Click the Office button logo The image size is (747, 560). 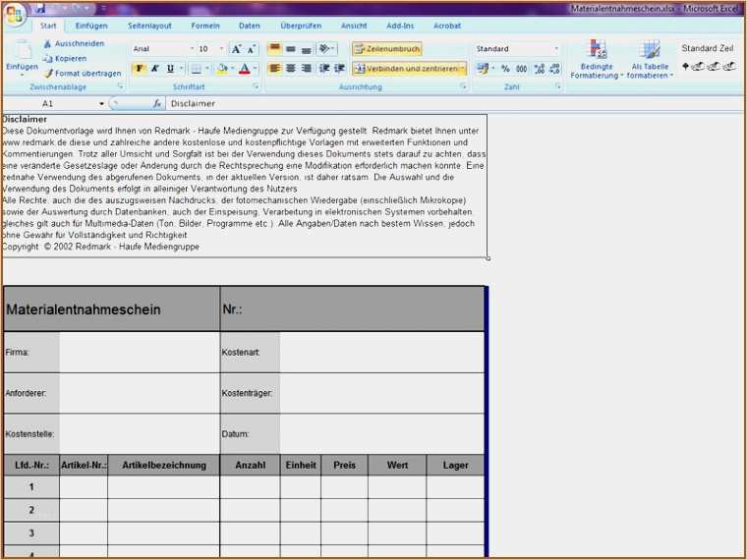pyautogui.click(x=15, y=14)
